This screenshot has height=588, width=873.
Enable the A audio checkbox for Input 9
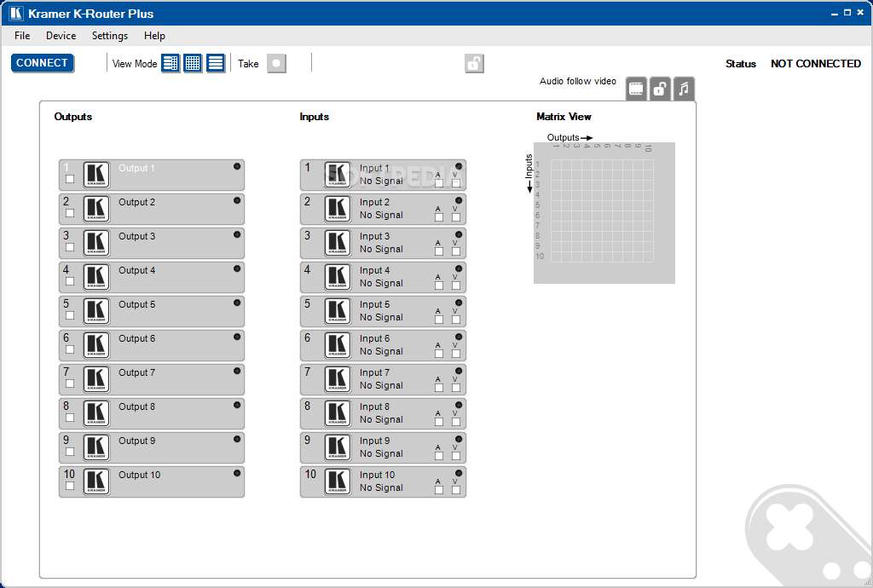click(x=439, y=456)
